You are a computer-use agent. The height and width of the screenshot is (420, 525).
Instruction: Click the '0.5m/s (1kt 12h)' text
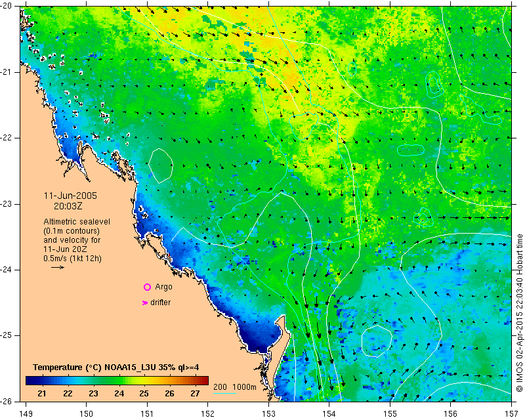[72, 259]
